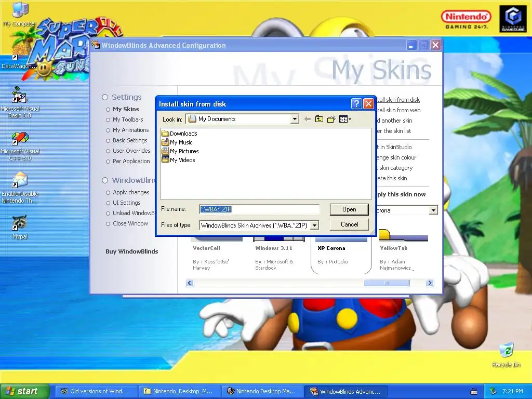
Task: Open the Start menu
Action: tap(24, 392)
